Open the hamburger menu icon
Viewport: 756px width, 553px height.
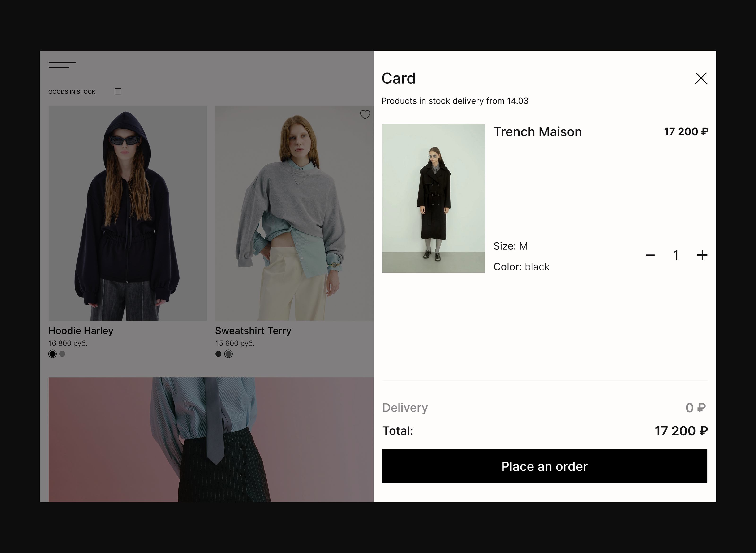[62, 65]
